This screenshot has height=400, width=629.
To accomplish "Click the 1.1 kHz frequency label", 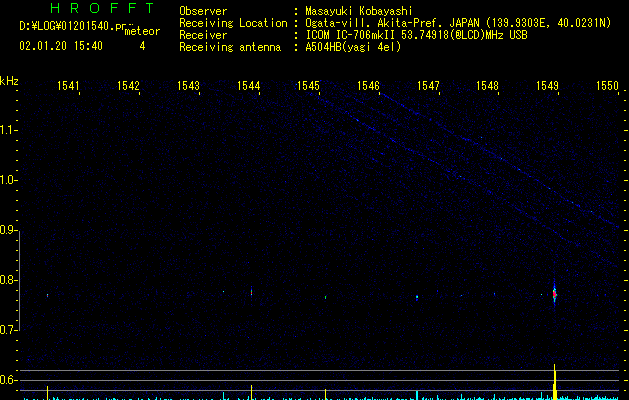I will (9, 130).
